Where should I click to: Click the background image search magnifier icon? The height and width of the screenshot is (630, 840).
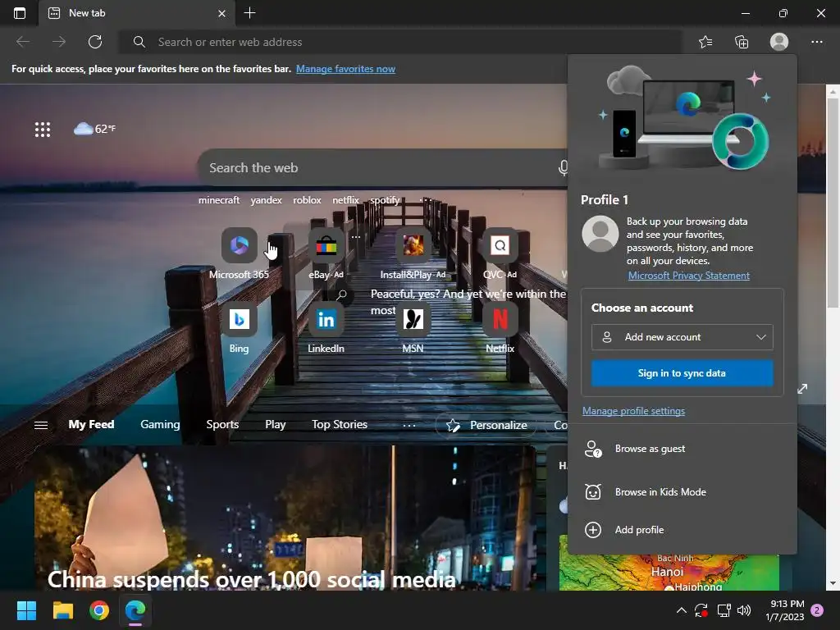coord(342,294)
